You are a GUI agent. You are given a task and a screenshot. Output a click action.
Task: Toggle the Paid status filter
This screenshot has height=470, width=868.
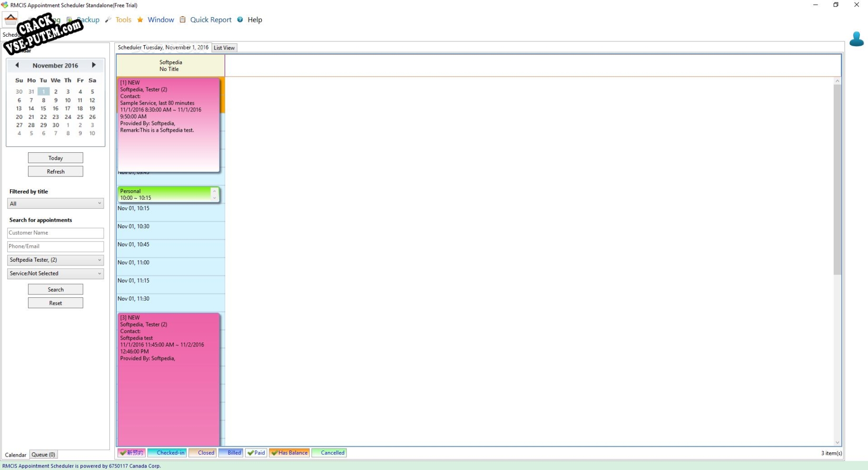click(256, 453)
